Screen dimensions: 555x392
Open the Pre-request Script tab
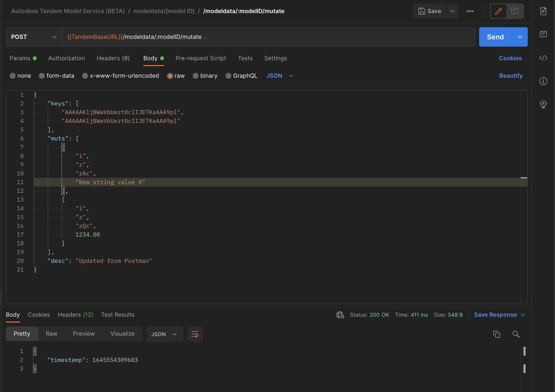click(201, 58)
